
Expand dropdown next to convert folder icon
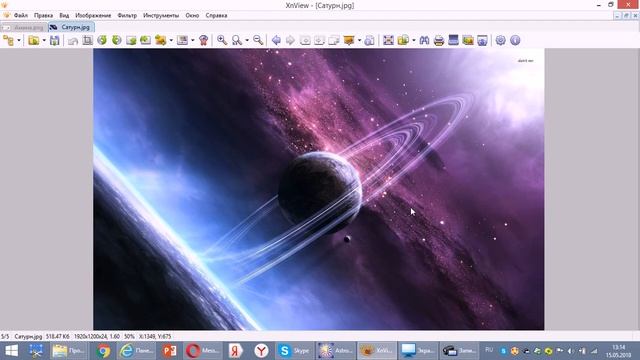click(x=171, y=40)
